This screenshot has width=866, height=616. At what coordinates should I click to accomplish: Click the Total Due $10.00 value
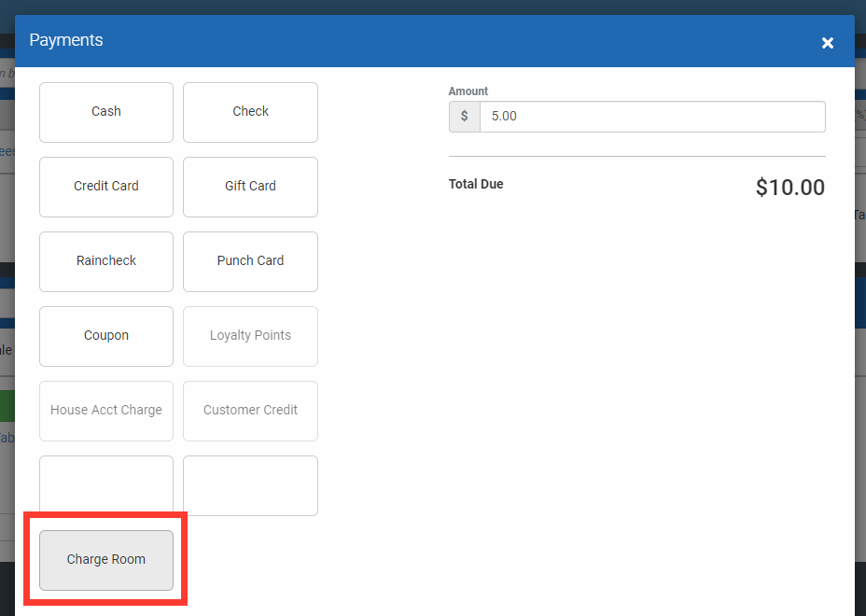[x=789, y=187]
